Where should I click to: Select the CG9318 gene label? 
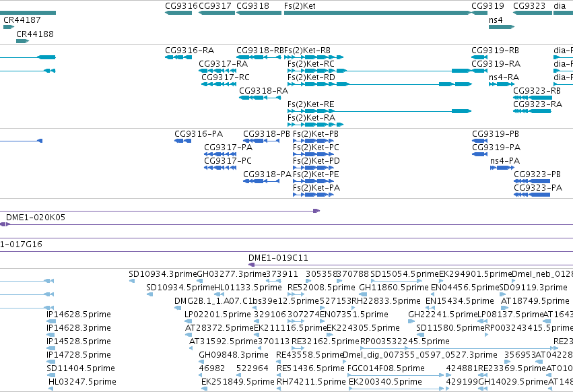tap(253, 6)
